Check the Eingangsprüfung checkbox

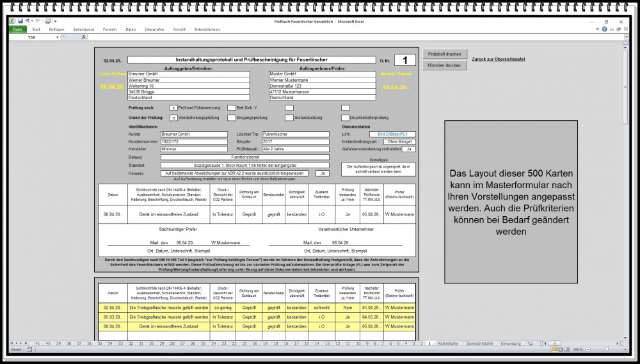point(232,118)
